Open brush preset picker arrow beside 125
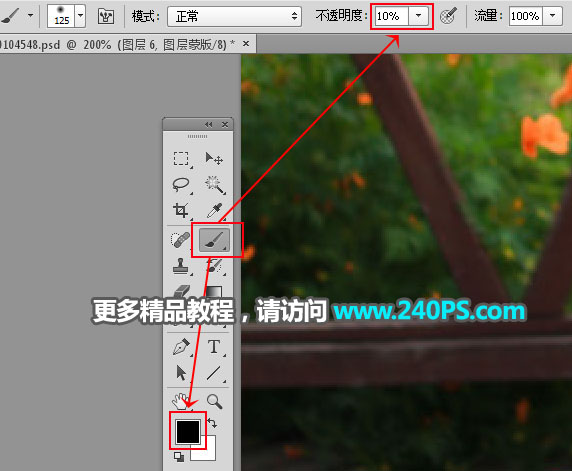The width and height of the screenshot is (572, 471). click(x=81, y=16)
